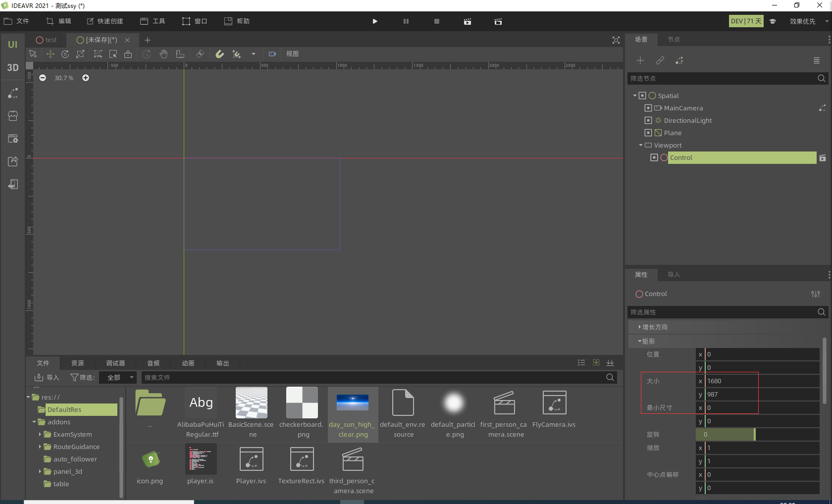Click the link node icon in scene panel

[660, 60]
